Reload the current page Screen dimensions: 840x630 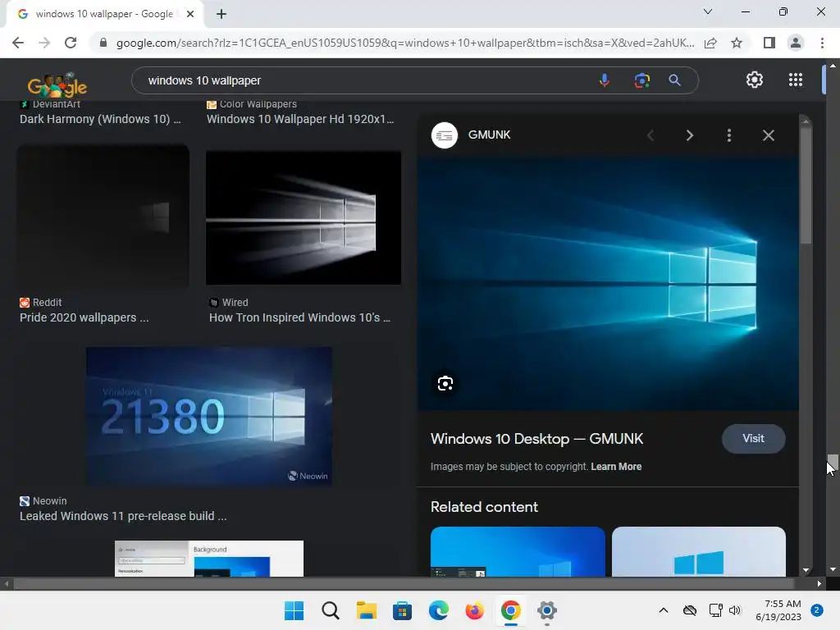pos(71,43)
